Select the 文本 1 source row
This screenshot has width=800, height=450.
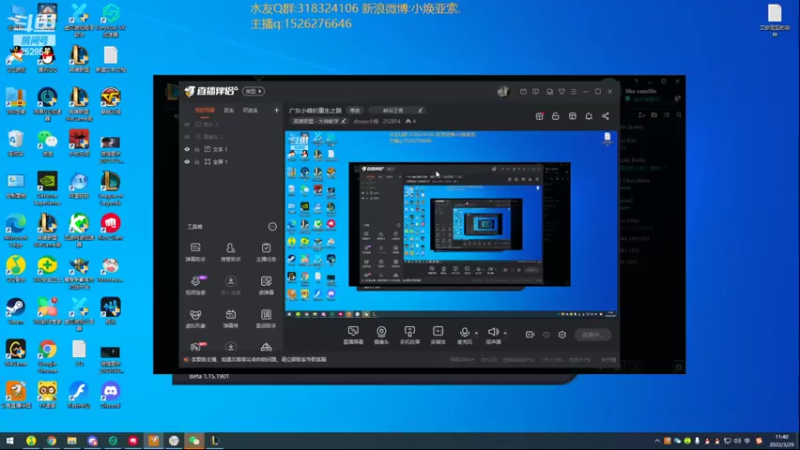point(232,149)
